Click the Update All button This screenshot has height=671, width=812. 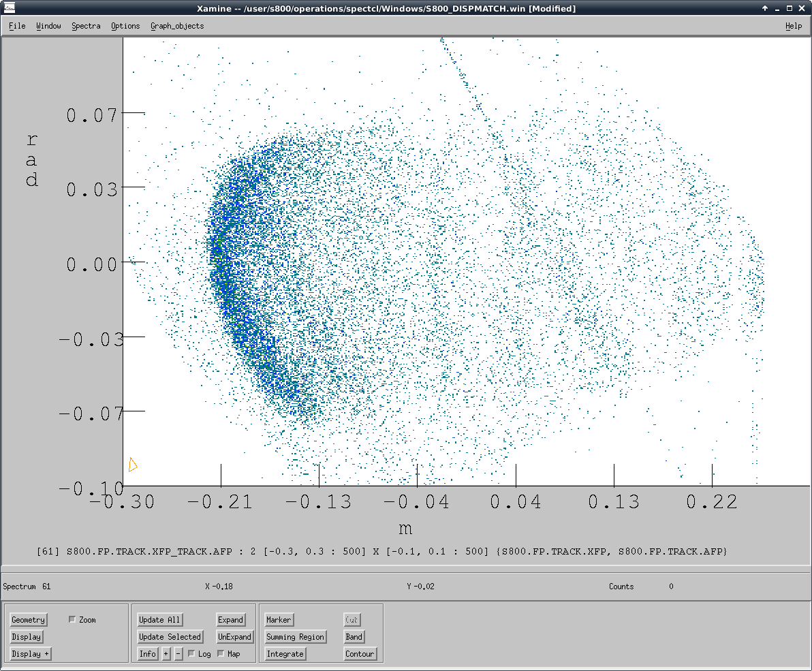tap(159, 620)
